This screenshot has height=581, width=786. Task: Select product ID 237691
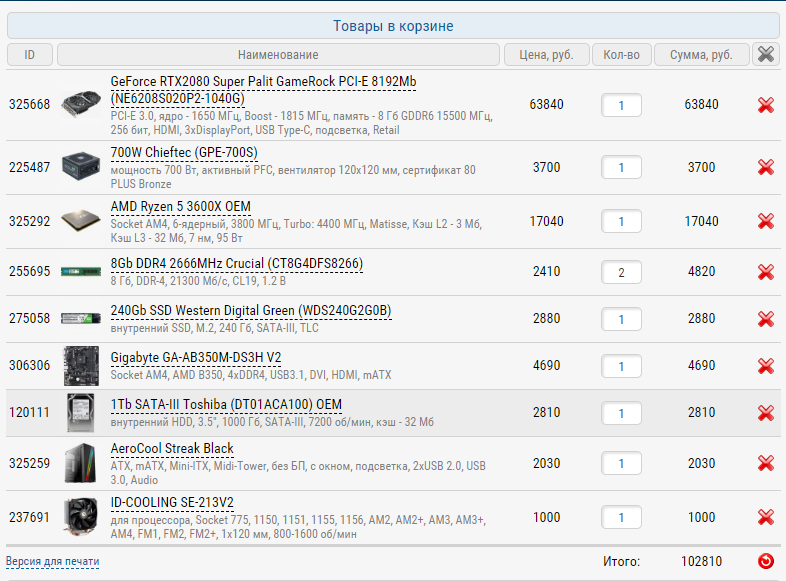(30, 517)
